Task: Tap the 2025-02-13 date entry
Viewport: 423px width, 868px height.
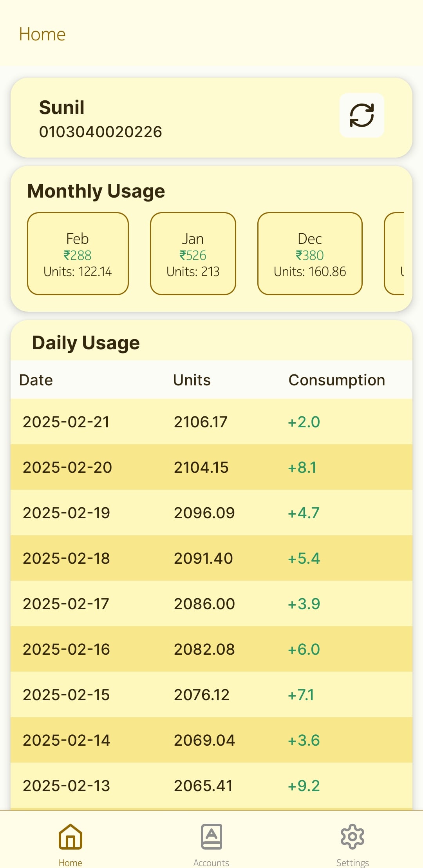Action: 66,786
